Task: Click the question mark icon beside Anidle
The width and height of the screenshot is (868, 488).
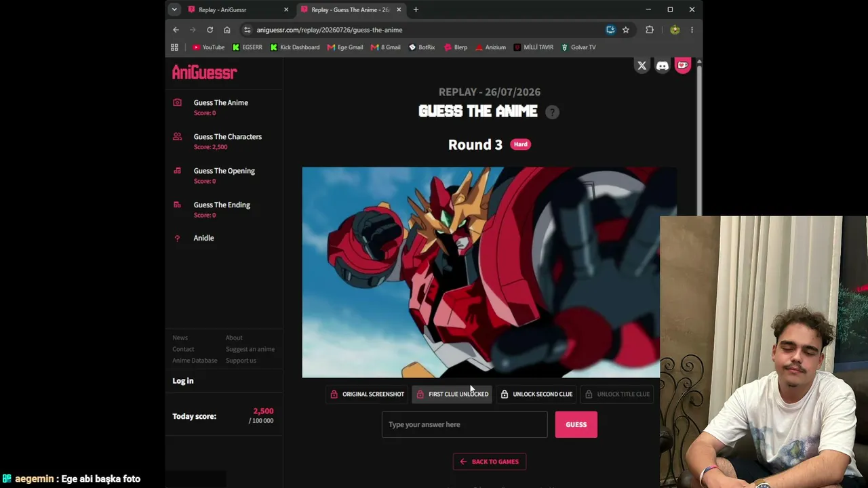Action: click(178, 239)
